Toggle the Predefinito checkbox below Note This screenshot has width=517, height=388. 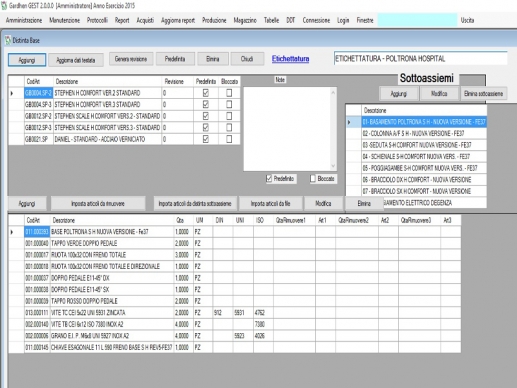point(269,179)
